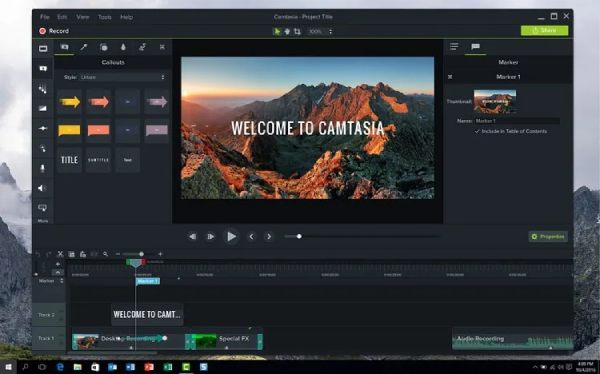Screen dimensions: 600x374
Task: Select the pan hand tool
Action: click(x=287, y=31)
